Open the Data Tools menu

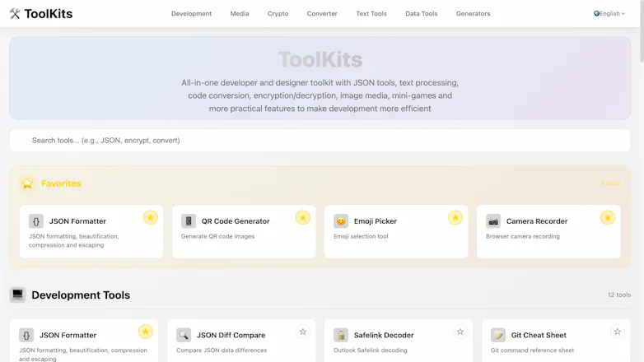[x=422, y=13]
